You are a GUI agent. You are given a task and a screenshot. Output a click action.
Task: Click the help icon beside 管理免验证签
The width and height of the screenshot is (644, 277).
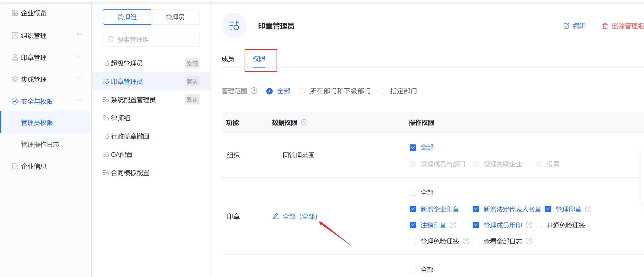tap(466, 241)
